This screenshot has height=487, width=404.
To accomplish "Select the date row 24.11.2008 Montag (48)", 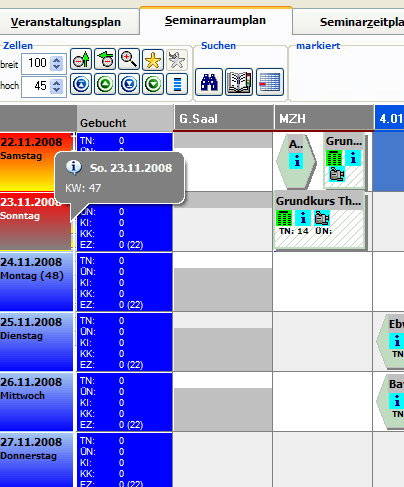I will pyautogui.click(x=36, y=282).
